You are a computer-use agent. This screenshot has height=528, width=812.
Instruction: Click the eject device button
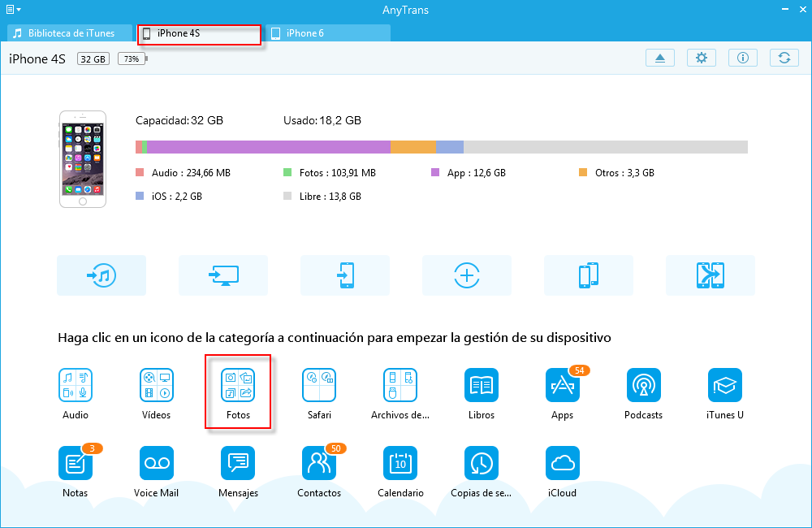pyautogui.click(x=659, y=58)
